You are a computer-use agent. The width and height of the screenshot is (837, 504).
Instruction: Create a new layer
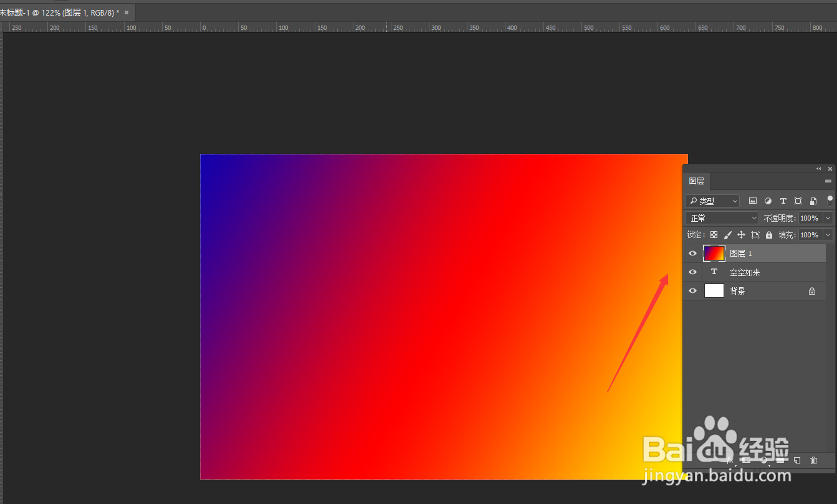[796, 460]
